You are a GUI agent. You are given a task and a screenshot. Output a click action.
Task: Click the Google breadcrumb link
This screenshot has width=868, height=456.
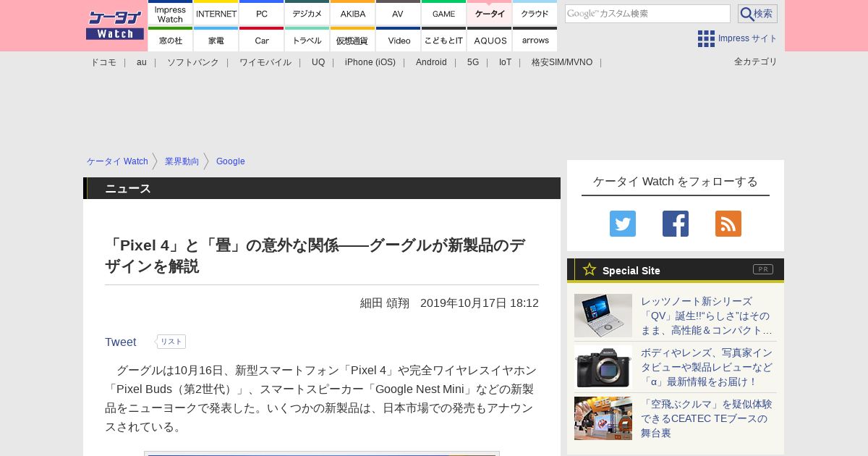click(231, 161)
